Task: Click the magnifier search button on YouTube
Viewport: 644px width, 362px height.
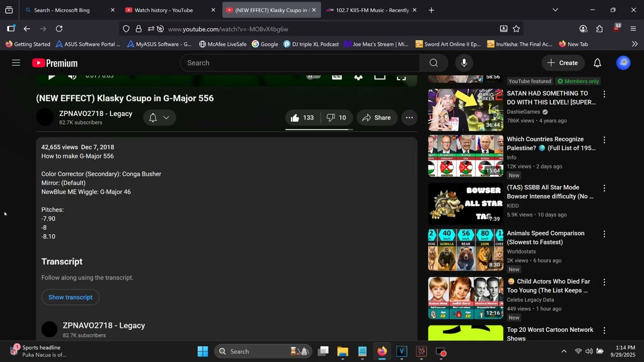Action: [434, 63]
